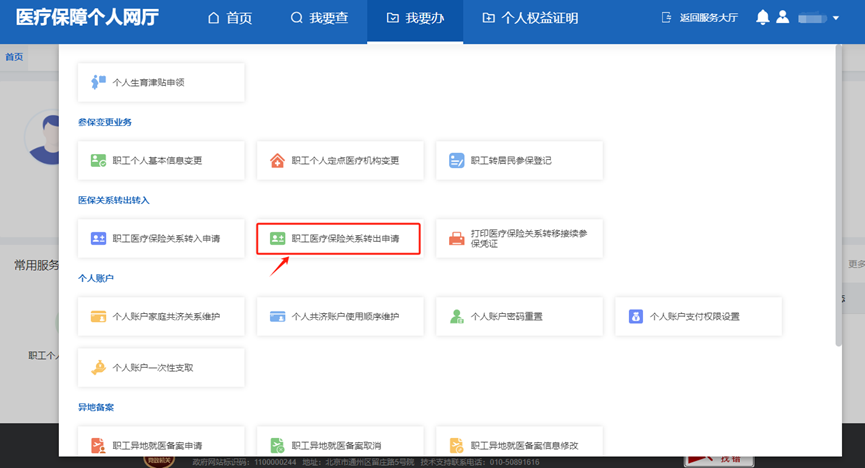865x468 pixels.
Task: Open 个人共济账户使用顺序维护 card
Action: coord(340,317)
